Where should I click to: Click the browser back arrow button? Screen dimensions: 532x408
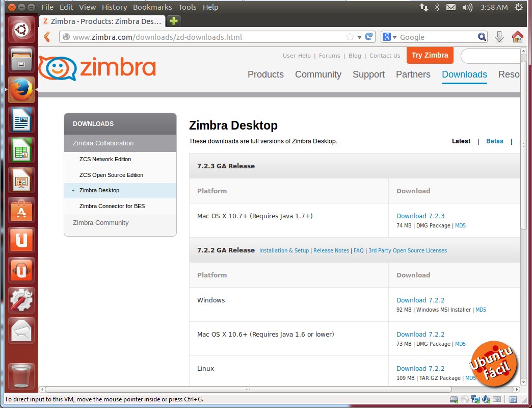tap(47, 37)
